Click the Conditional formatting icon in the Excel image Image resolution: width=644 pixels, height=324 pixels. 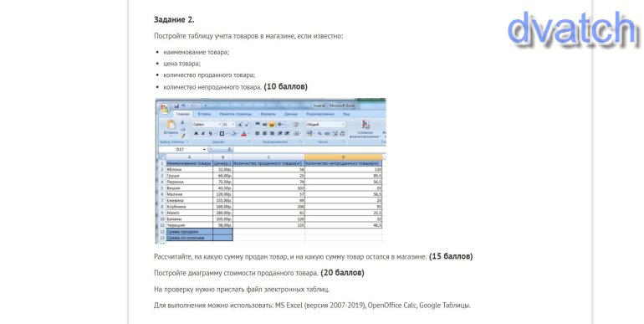click(365, 125)
